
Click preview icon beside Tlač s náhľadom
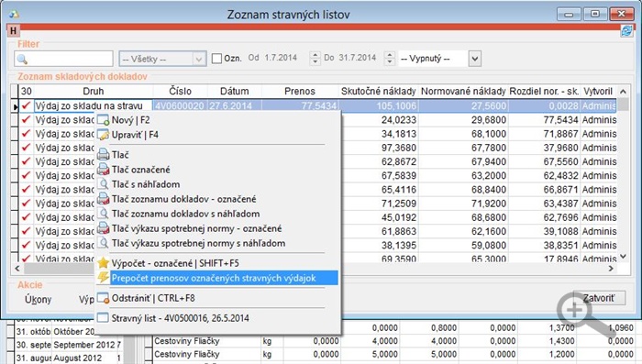coord(104,184)
